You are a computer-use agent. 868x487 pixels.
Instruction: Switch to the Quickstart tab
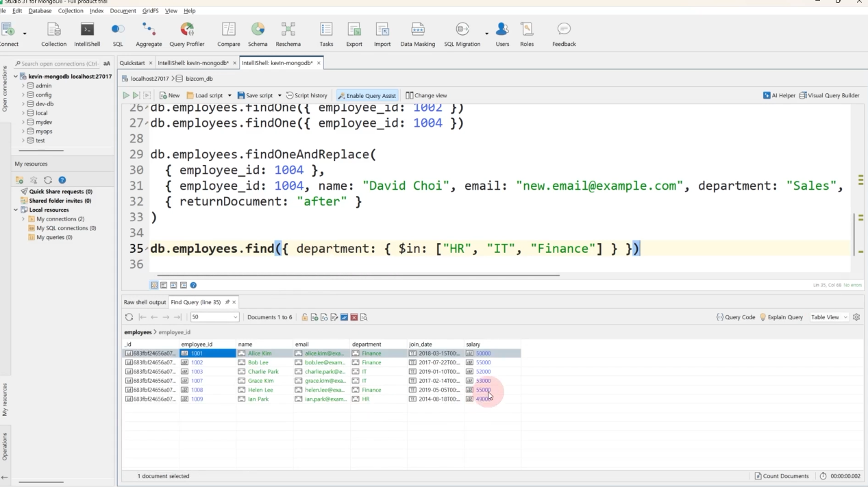coord(132,62)
